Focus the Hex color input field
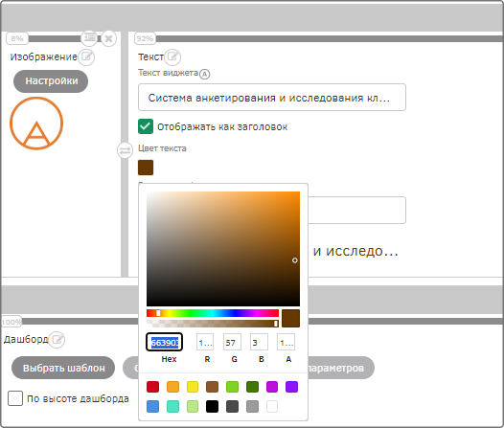This screenshot has width=504, height=428. 165,342
